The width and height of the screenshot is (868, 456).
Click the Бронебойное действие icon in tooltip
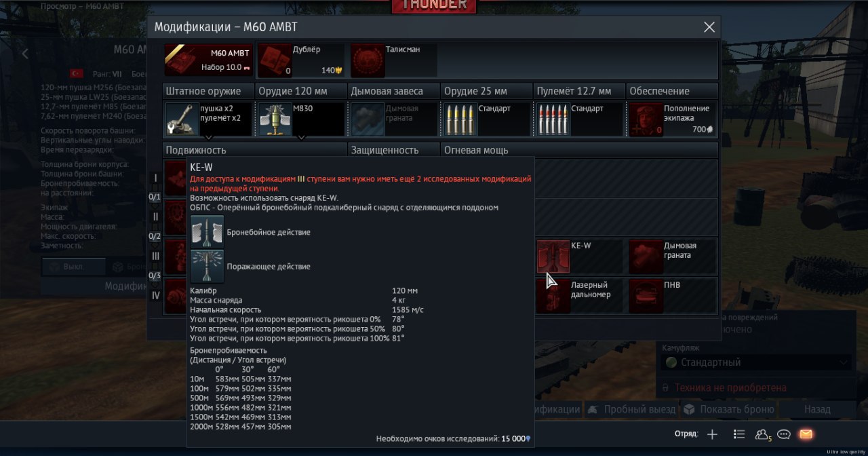pyautogui.click(x=207, y=231)
